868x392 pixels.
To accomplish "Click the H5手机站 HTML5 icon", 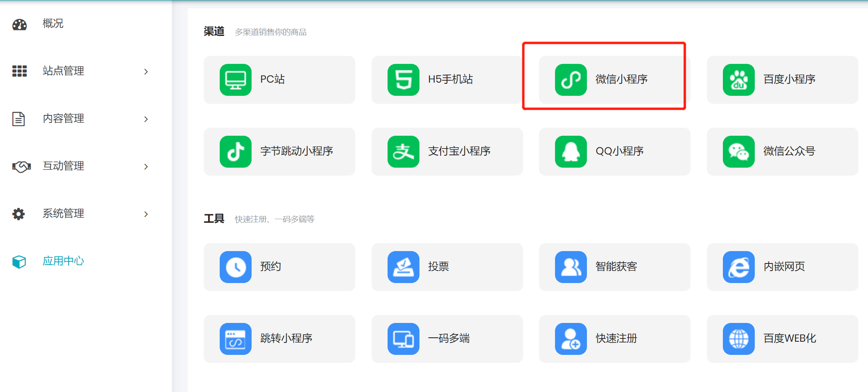I will point(403,80).
